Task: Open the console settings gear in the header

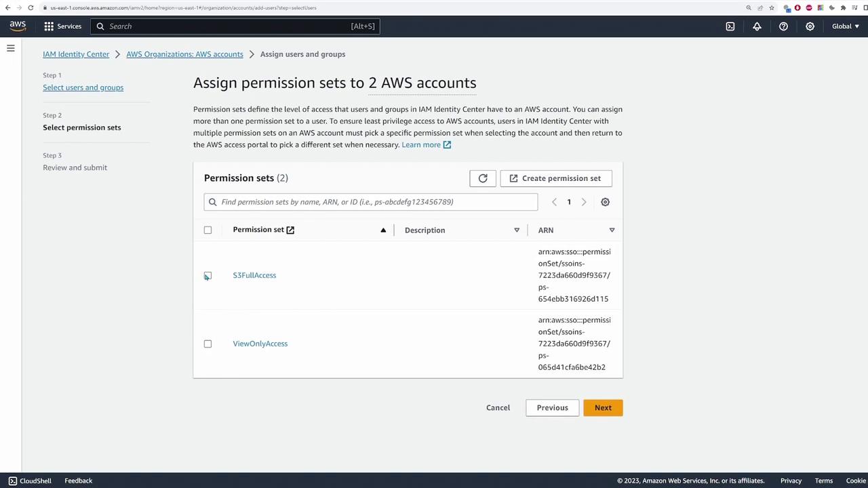Action: click(810, 26)
